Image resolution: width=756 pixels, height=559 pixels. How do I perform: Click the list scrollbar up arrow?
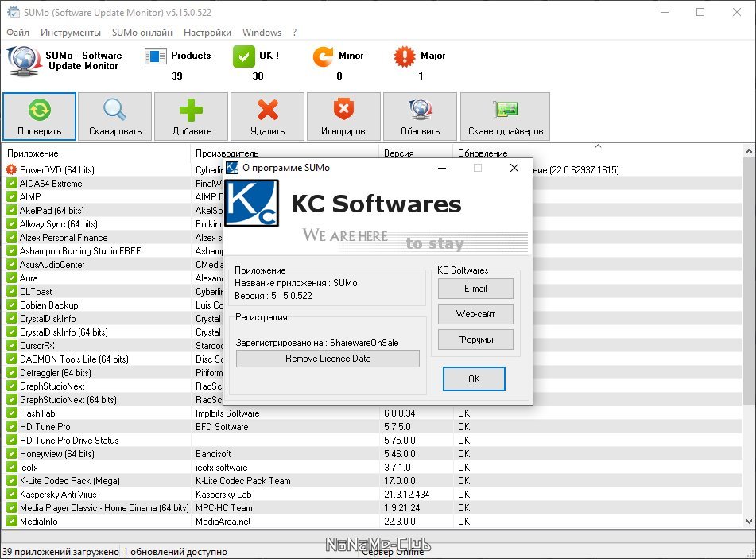750,151
